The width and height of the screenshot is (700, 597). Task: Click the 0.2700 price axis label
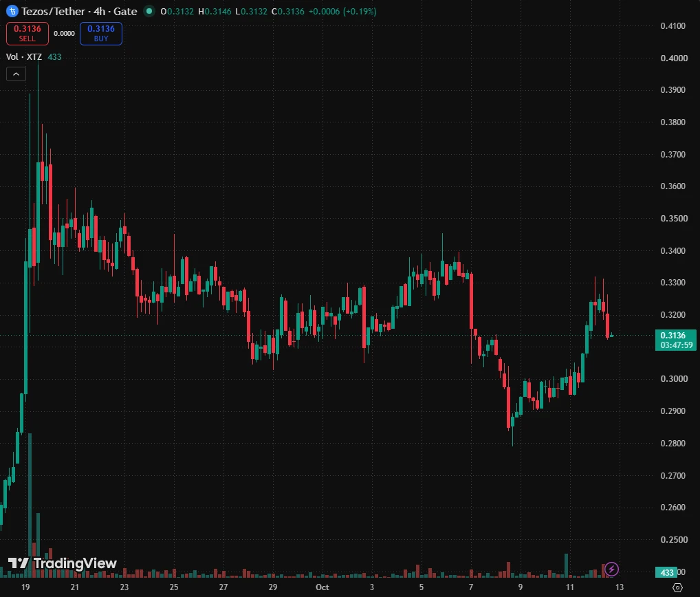pos(672,475)
